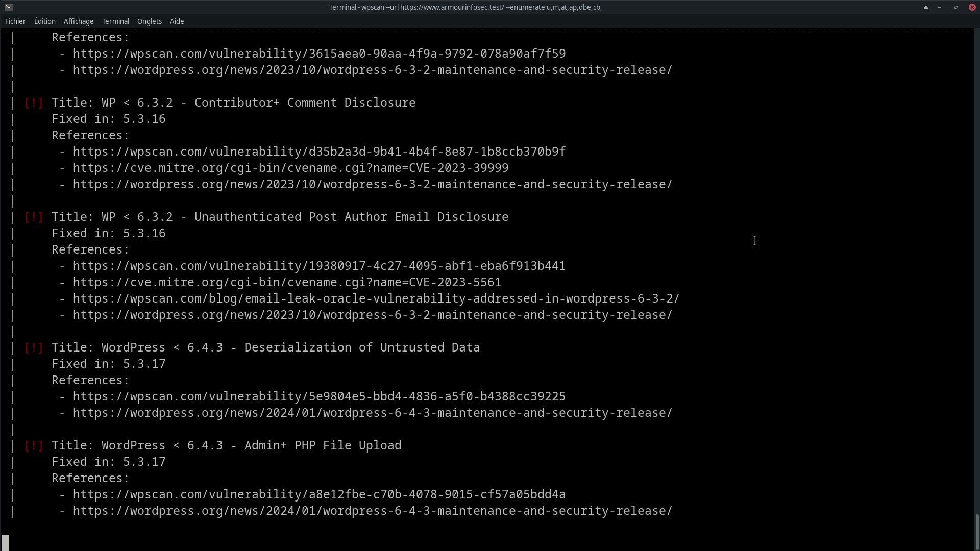
Task: Open the Aide menu
Action: click(x=177, y=21)
